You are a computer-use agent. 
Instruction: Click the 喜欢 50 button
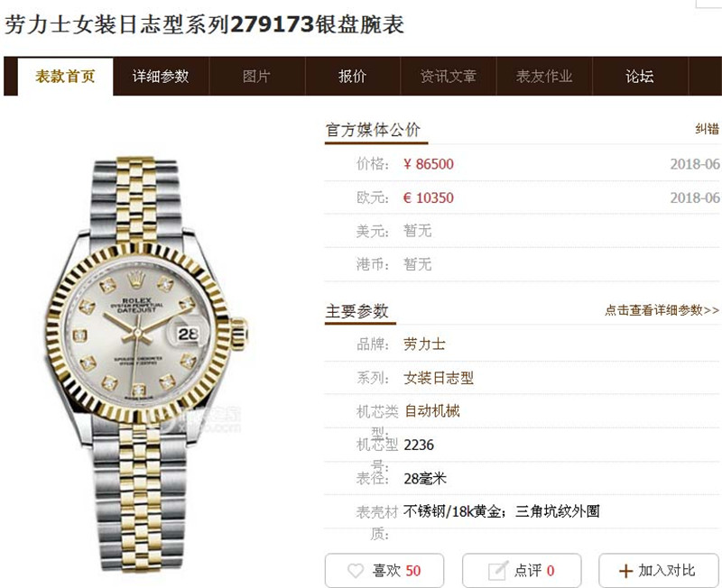(384, 571)
